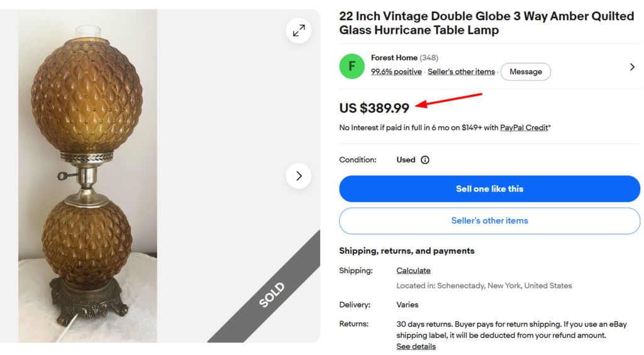
Task: Click the SOLD banner on the image
Action: [x=272, y=295]
